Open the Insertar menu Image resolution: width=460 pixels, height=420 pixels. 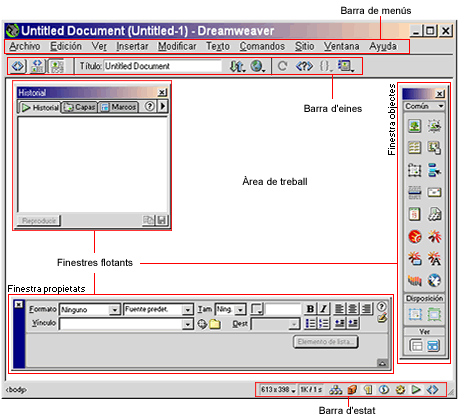(132, 46)
